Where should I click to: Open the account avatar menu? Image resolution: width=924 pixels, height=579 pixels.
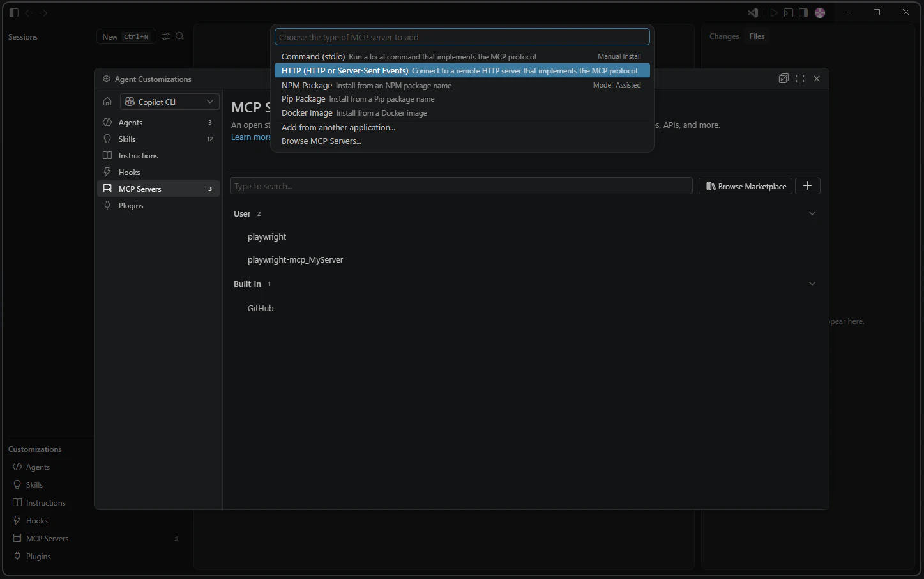[x=820, y=13]
